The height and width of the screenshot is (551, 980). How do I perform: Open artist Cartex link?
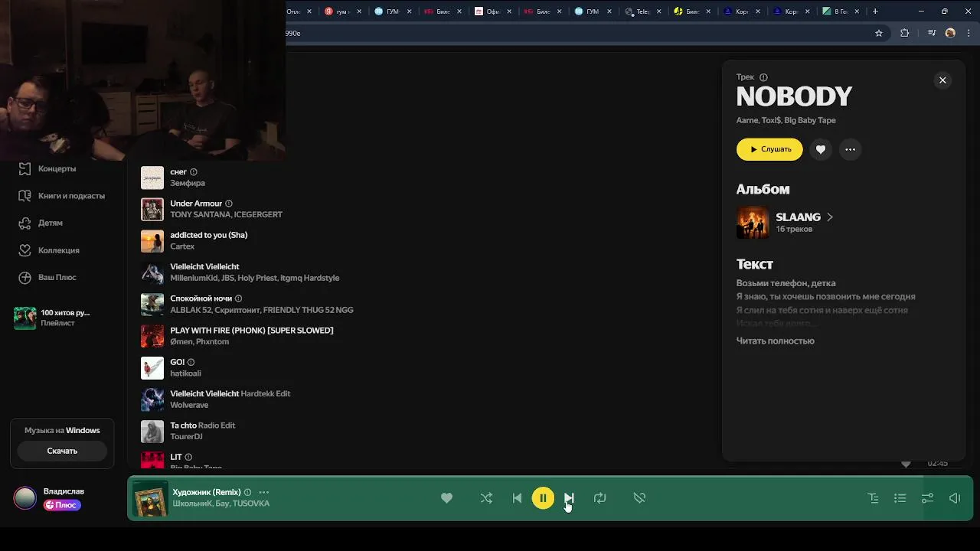pyautogui.click(x=182, y=246)
